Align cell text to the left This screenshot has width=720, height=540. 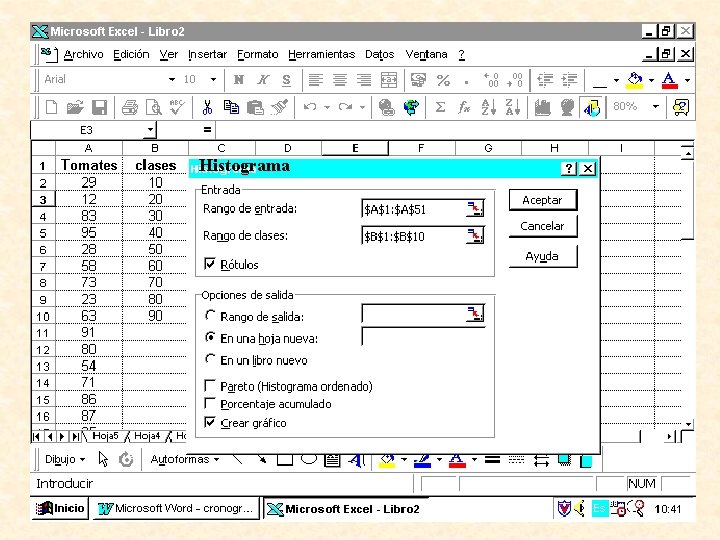(315, 80)
